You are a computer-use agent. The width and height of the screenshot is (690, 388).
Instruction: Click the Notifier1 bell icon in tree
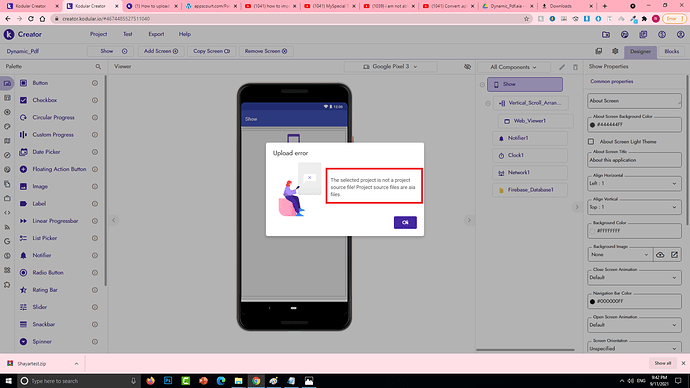501,138
